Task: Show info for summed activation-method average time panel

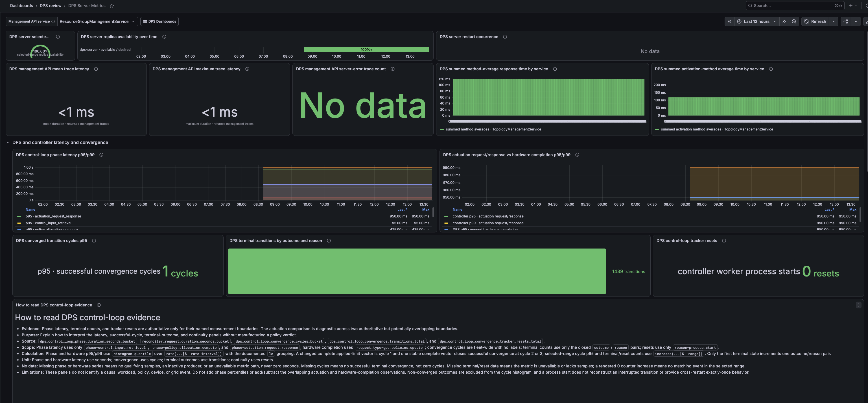Action: pos(771,69)
